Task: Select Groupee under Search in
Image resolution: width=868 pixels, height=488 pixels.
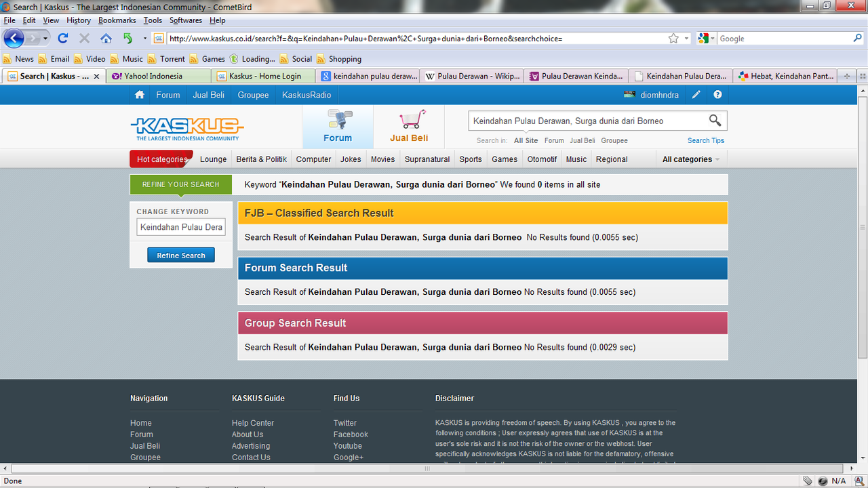Action: pos(614,140)
